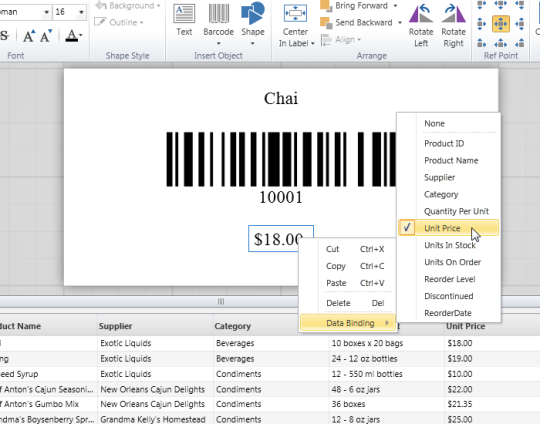Set reference point to top-right
Image resolution: width=540 pixels, height=424 pixels.
click(x=520, y=5)
